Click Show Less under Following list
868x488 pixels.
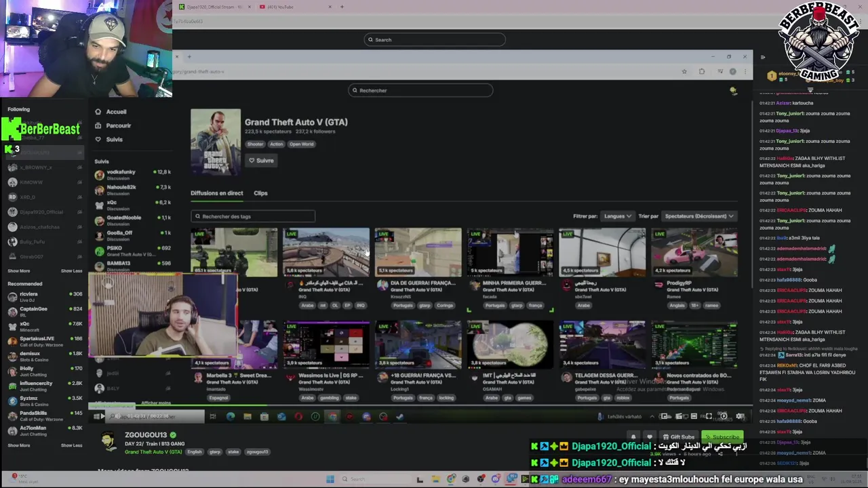click(71, 270)
